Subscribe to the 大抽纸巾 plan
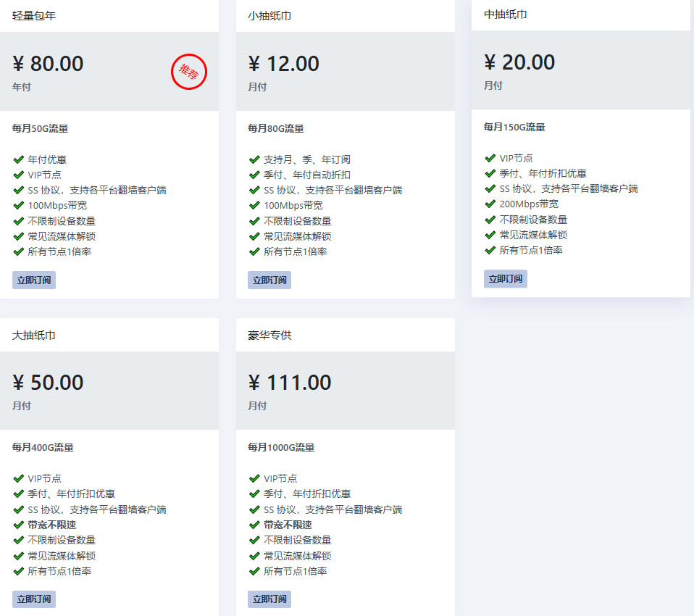 click(34, 599)
